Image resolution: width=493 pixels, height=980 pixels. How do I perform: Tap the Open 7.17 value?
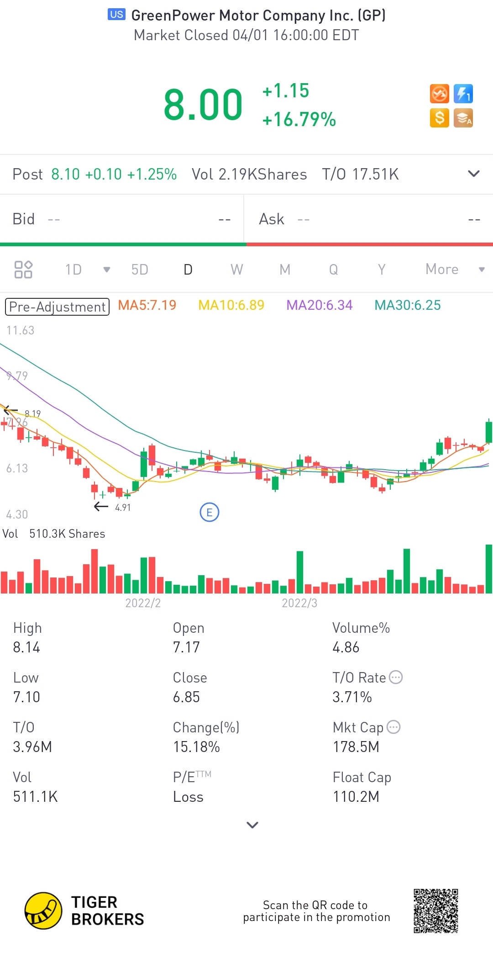pos(186,647)
